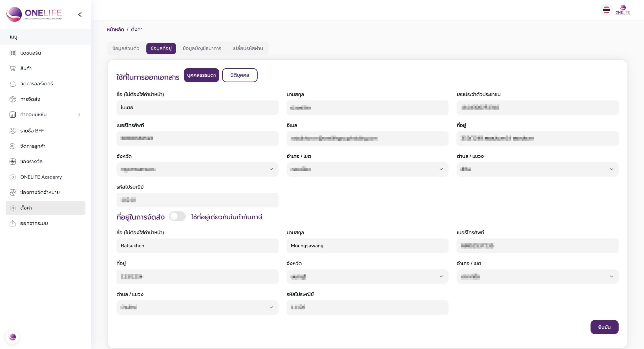Image resolution: width=644 pixels, height=349 pixels.
Task: Switch to bank account information tab
Action: (x=202, y=48)
